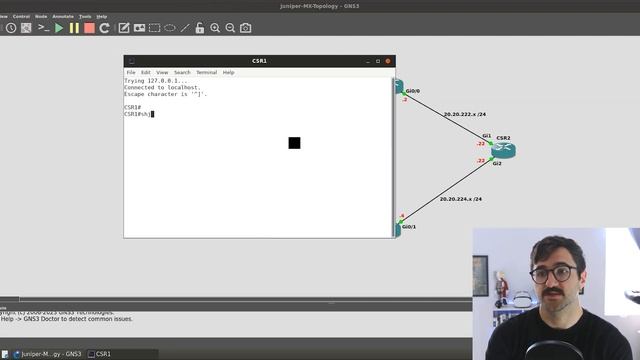Open View menu in CSR1 terminal
Viewport: 640px width, 360px height.
[x=162, y=72]
